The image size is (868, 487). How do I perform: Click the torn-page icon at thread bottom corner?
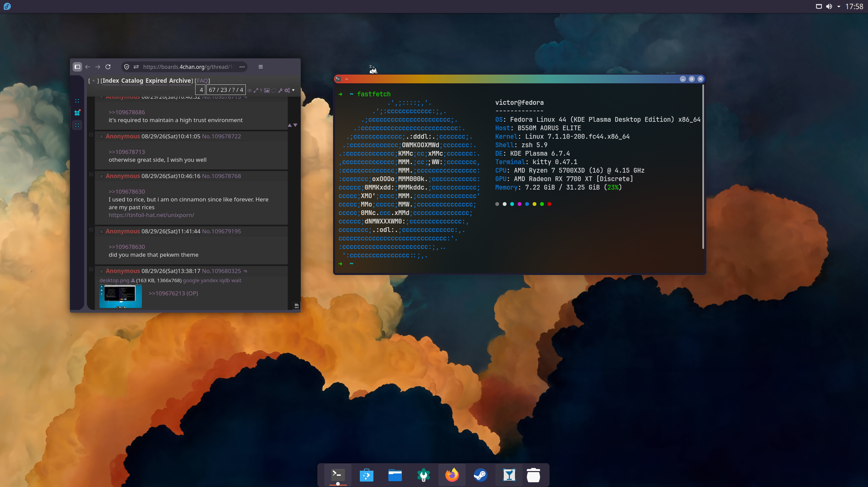[x=297, y=306]
